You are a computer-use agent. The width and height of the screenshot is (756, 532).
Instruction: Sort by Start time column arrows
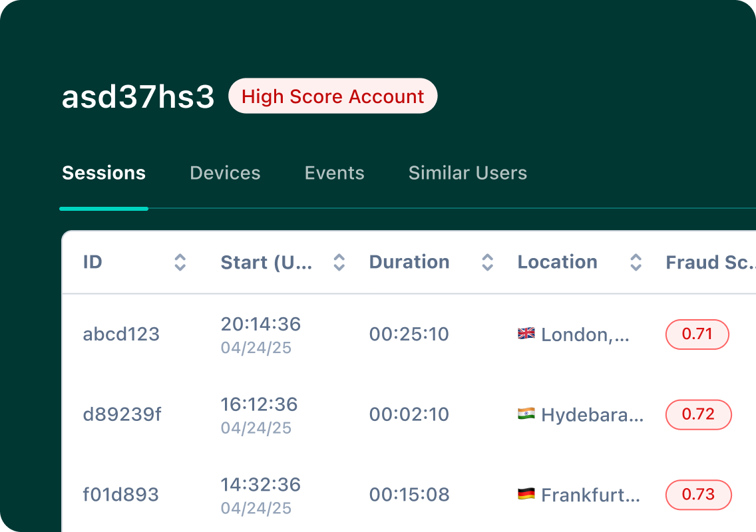point(339,262)
